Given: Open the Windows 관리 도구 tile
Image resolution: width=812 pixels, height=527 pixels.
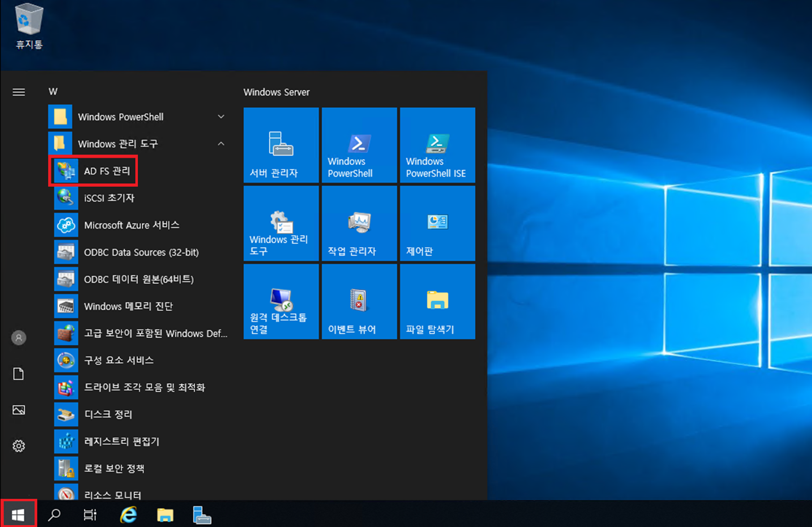Looking at the screenshot, I should tap(281, 223).
